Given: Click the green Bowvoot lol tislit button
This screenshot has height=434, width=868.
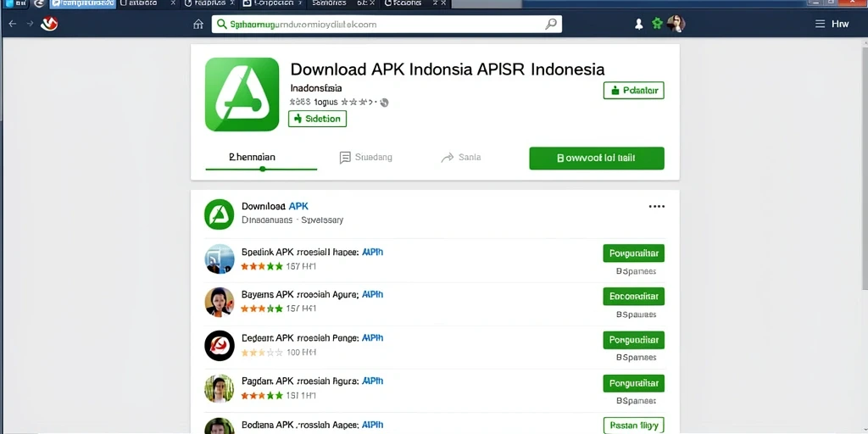Looking at the screenshot, I should pyautogui.click(x=596, y=158).
